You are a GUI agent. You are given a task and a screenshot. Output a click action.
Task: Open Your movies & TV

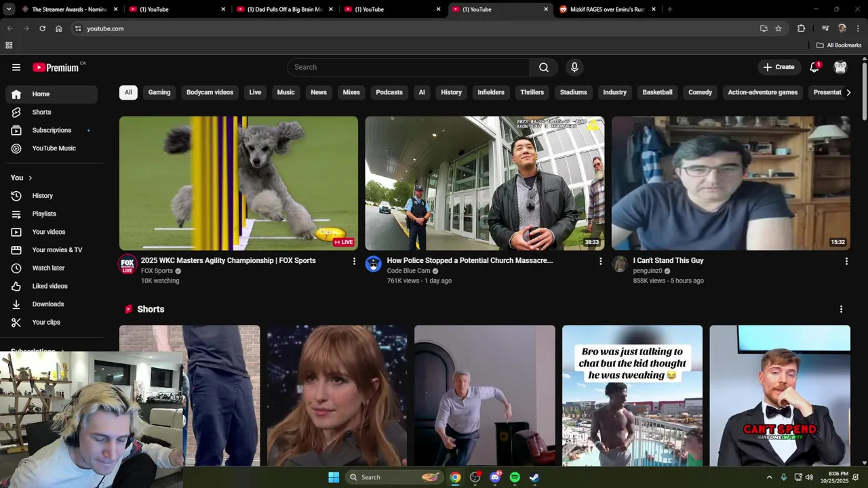(51, 250)
